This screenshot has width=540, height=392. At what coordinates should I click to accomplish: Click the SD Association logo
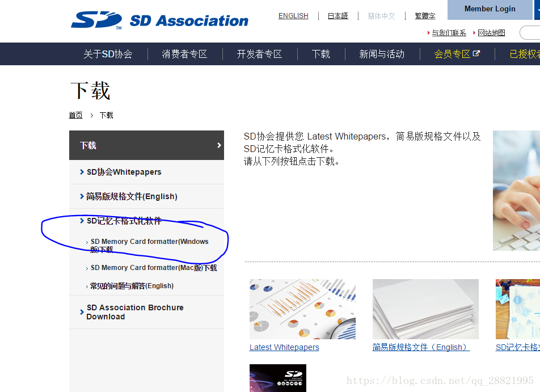point(159,20)
